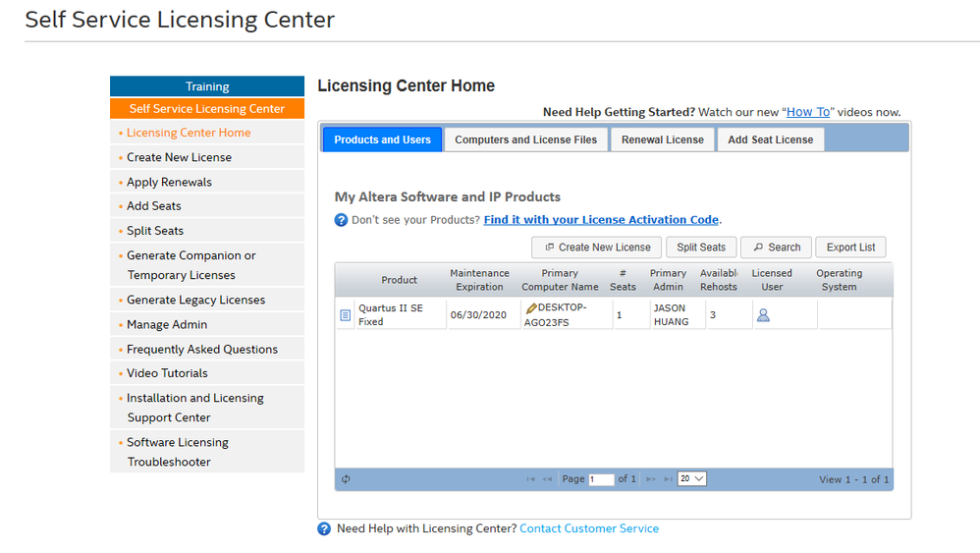The height and width of the screenshot is (553, 980).
Task: Jump to the last page of results
Action: click(x=669, y=479)
